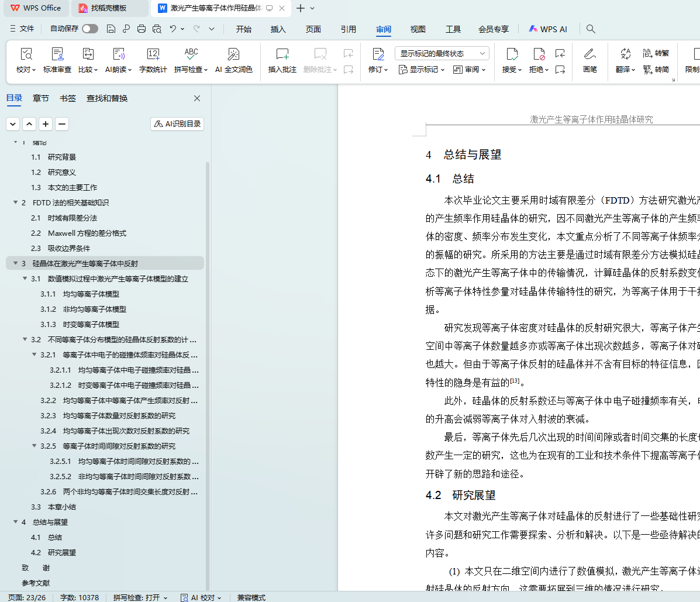This screenshot has width=700, height=602.
Task: Select the 画笔 pen tool
Action: point(589,54)
